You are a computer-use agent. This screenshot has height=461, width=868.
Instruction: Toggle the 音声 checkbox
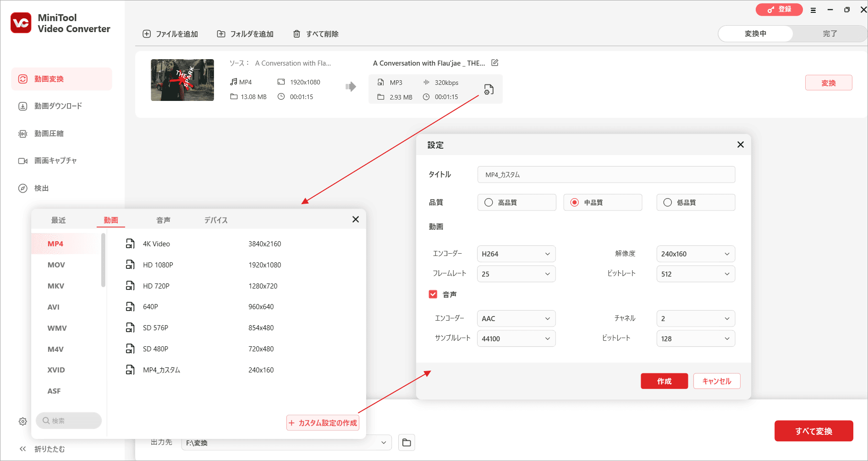[433, 294]
